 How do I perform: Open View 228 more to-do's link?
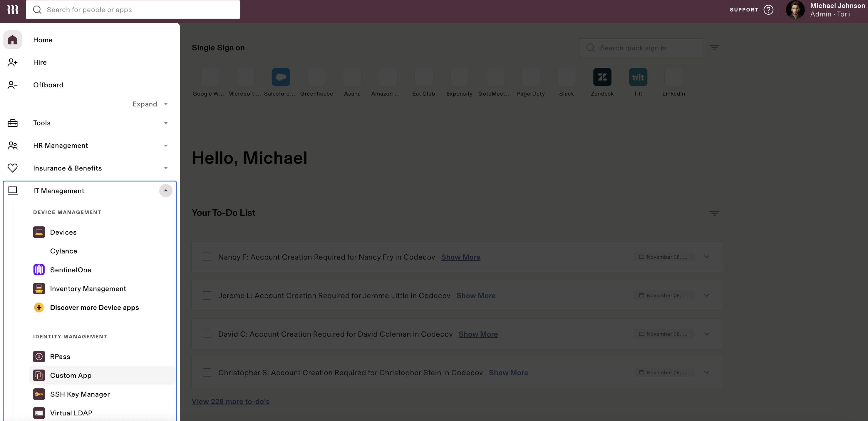tap(230, 402)
